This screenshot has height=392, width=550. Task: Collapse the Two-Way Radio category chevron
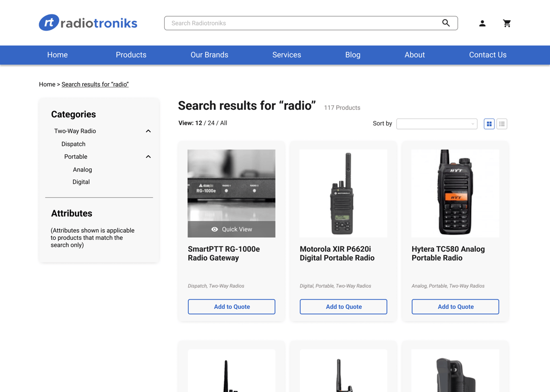tap(148, 131)
